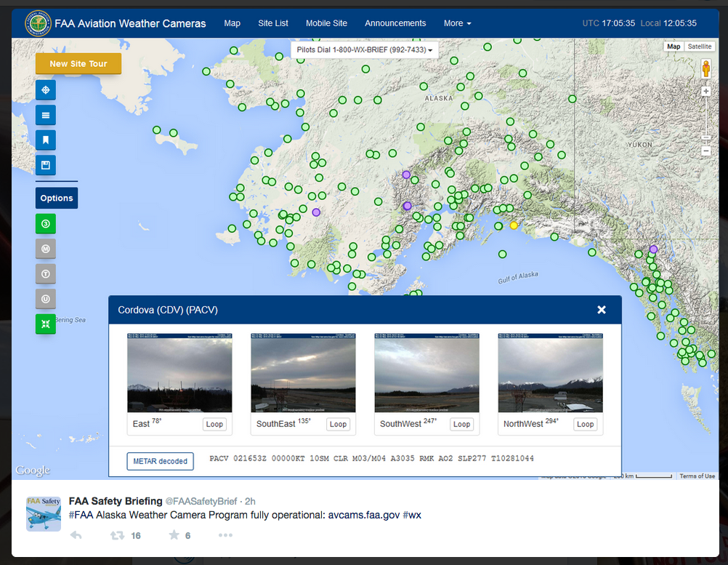The width and height of the screenshot is (728, 565).
Task: Click the FAA Safety Briefing avatar
Action: 43,513
